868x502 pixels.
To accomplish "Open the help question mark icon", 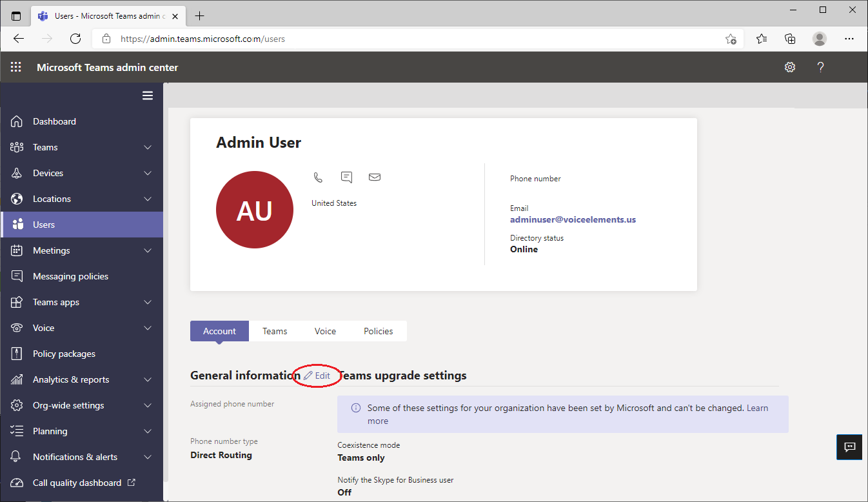I will tap(820, 67).
